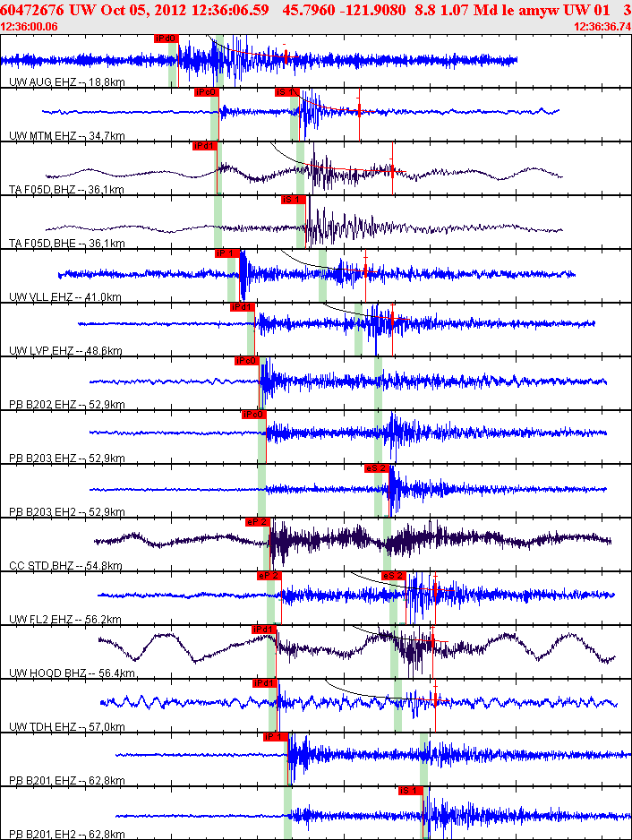Select iP 1 pick flag on PB B201 EHZ trace
632x840 pixels.
[276, 737]
